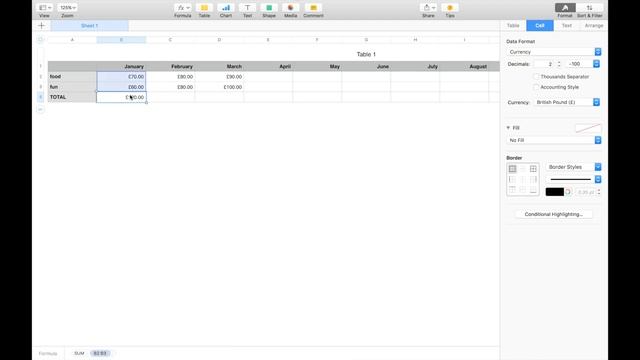Screen dimensions: 640x360
Task: Open the British Pound currency dropdown
Action: click(567, 102)
